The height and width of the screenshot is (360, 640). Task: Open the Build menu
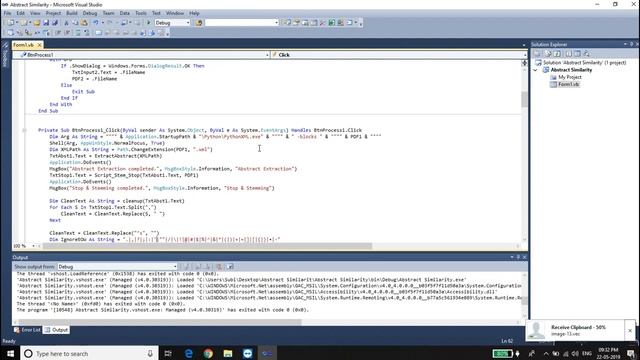tap(72, 13)
